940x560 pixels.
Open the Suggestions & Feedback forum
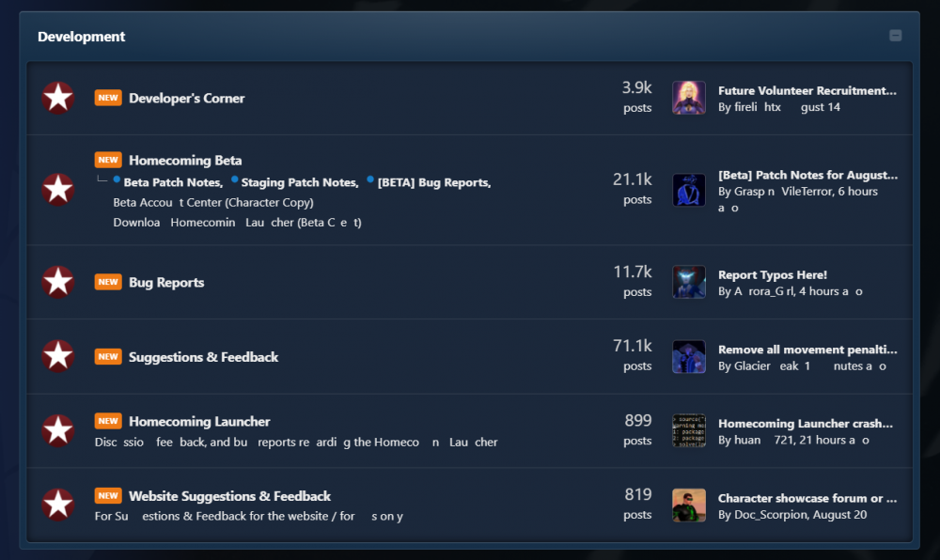203,357
